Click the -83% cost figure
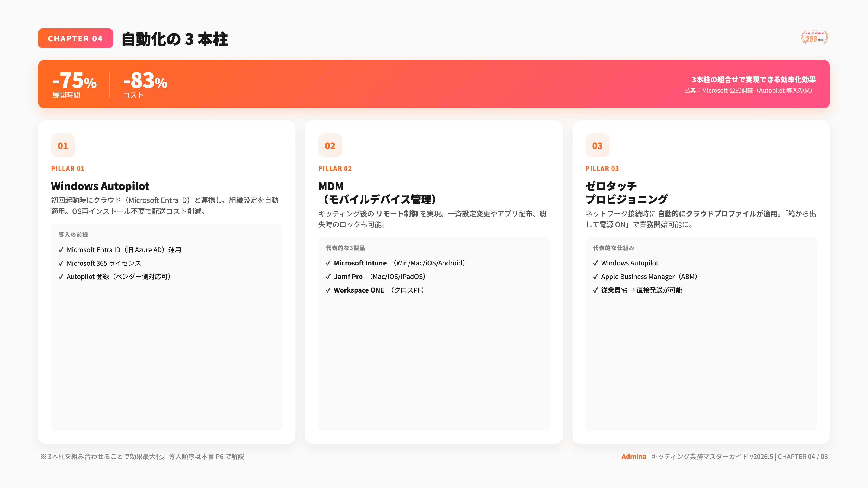The height and width of the screenshot is (488, 868). click(145, 81)
